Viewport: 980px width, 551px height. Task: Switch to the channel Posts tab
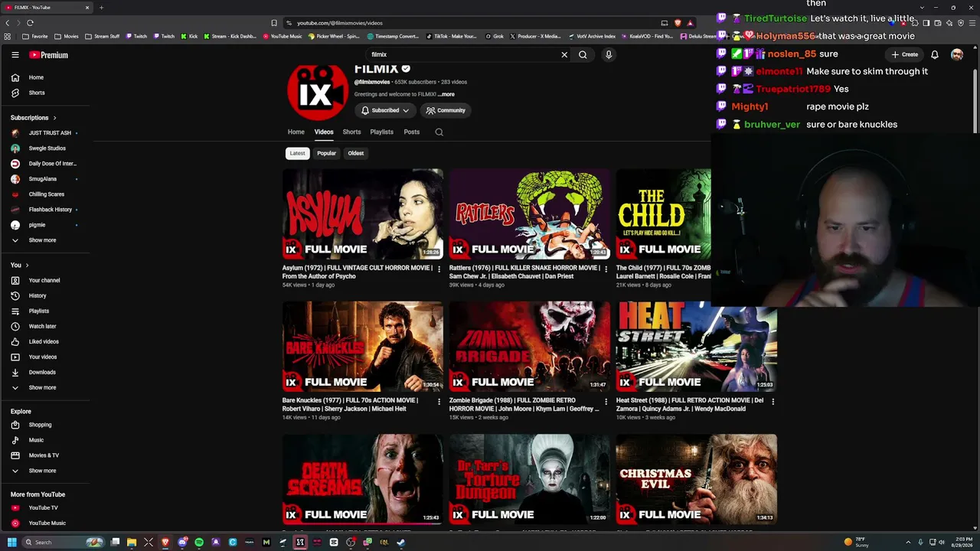[411, 132]
